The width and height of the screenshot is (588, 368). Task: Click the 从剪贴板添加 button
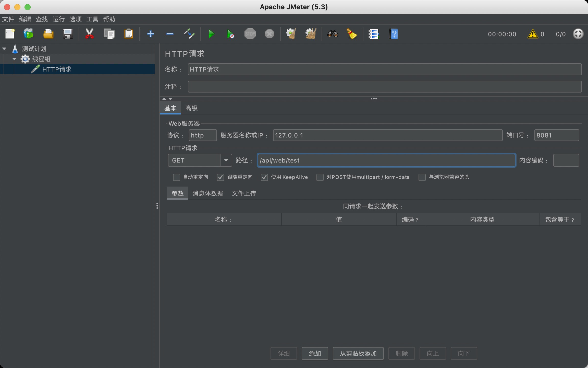coord(358,353)
